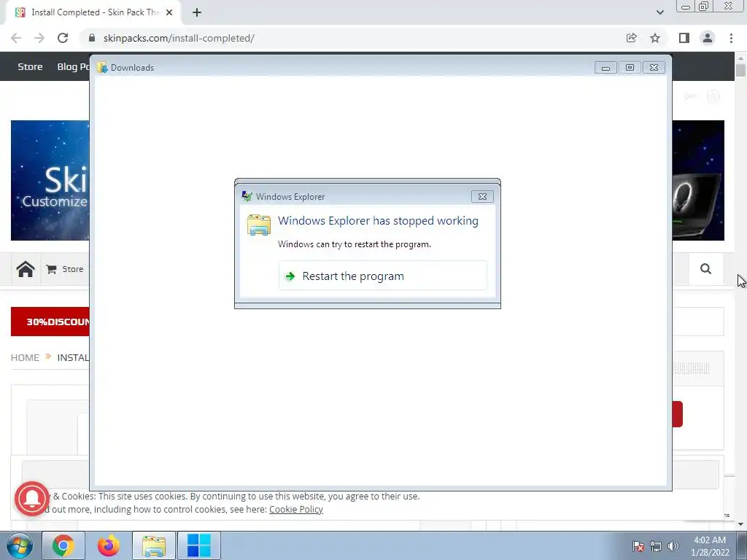Viewport: 747px width, 560px height.
Task: Click page vertical scrollbar thumb
Action: [740, 71]
